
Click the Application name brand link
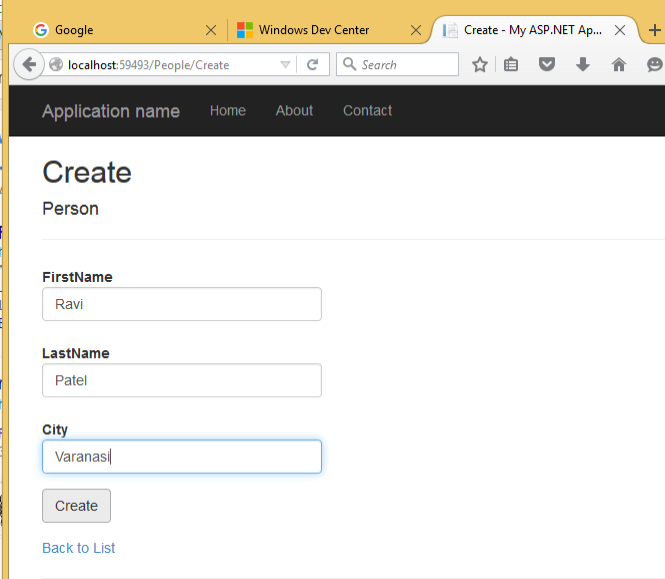click(111, 111)
